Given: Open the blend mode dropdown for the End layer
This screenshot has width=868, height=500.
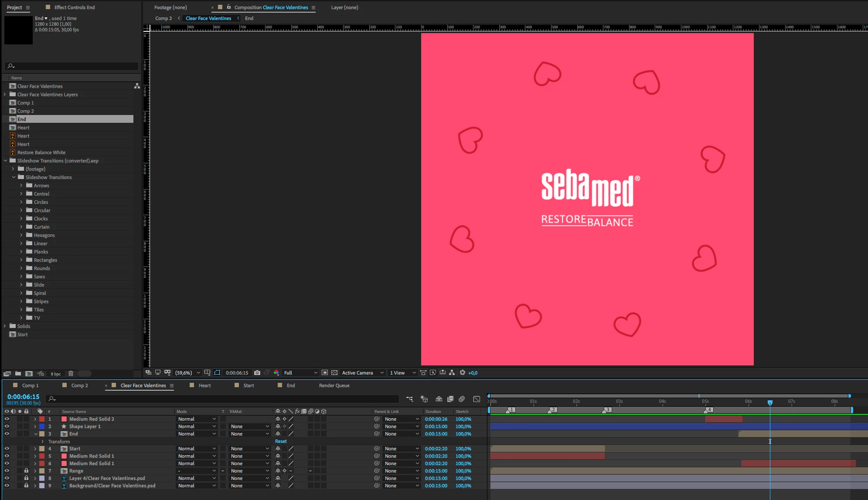Looking at the screenshot, I should [x=196, y=434].
